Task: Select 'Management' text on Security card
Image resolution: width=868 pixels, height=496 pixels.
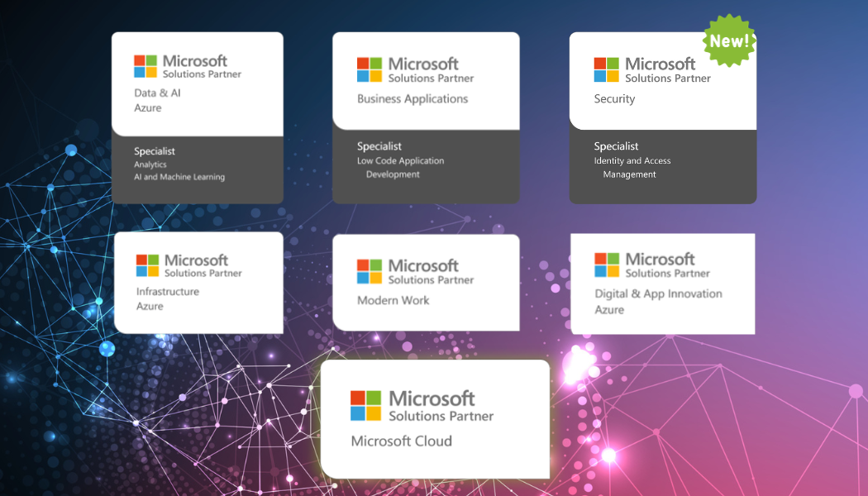Action: (x=629, y=174)
